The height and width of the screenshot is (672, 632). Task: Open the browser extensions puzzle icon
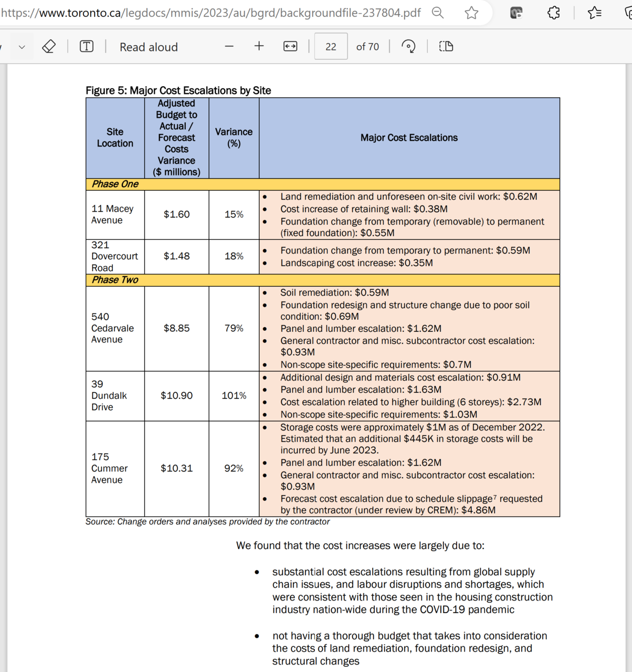coord(553,13)
